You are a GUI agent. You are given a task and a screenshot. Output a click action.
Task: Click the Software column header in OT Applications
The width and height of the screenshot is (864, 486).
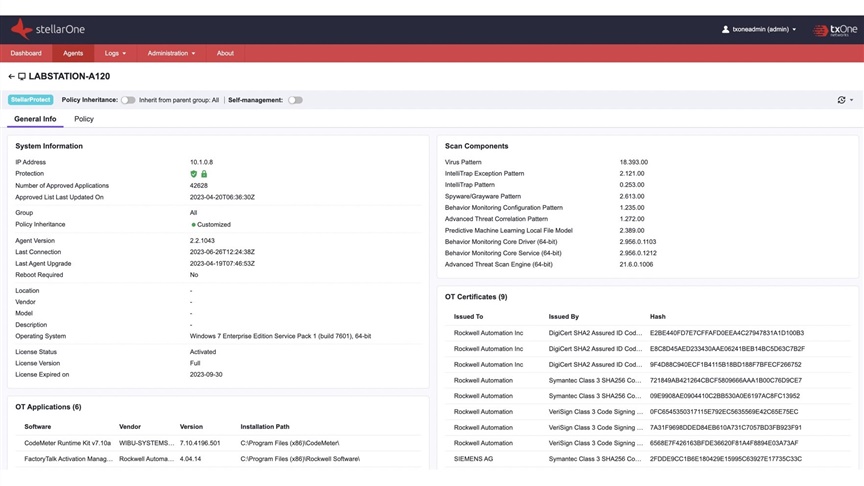point(37,427)
